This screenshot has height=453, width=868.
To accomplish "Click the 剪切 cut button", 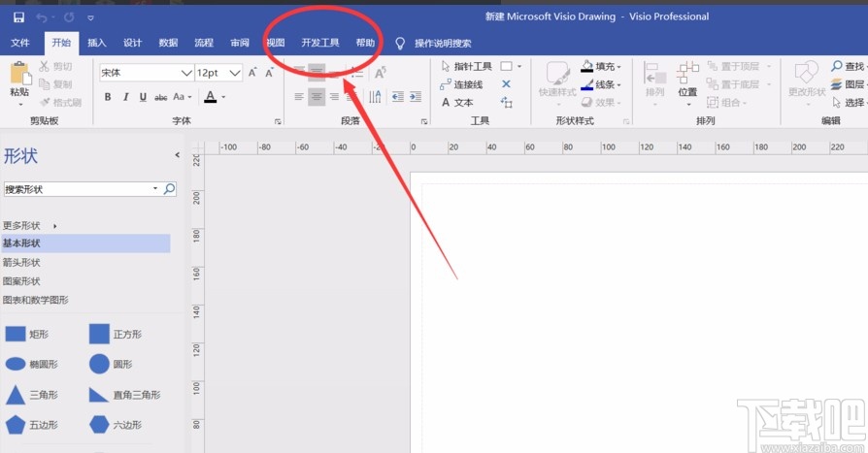I will point(55,66).
